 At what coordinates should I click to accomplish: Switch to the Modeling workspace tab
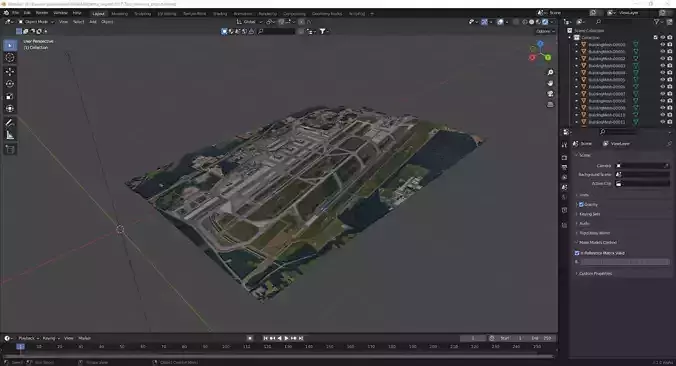click(x=119, y=13)
